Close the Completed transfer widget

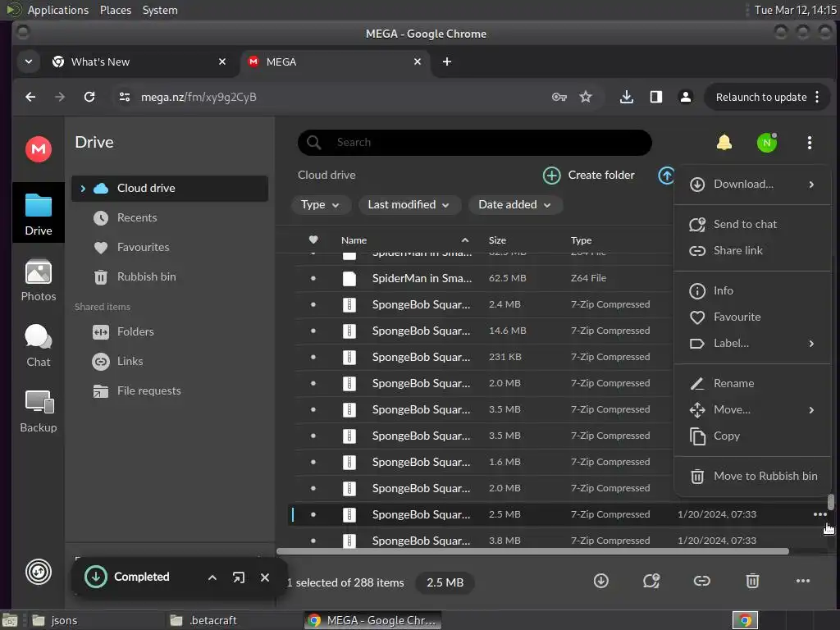tap(265, 577)
